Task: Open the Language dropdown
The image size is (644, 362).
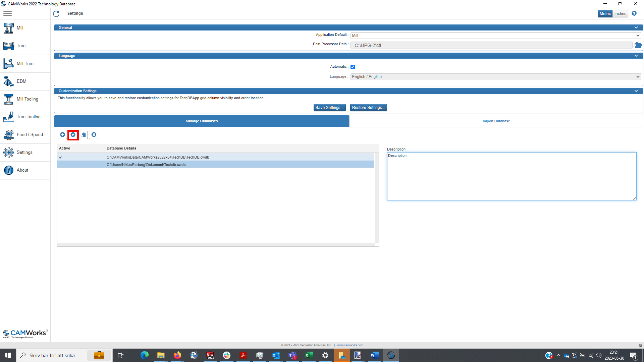Action: pyautogui.click(x=496, y=77)
